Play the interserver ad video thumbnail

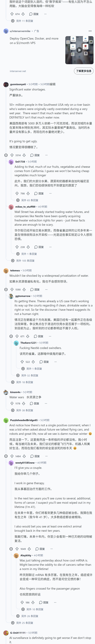tap(79, 50)
